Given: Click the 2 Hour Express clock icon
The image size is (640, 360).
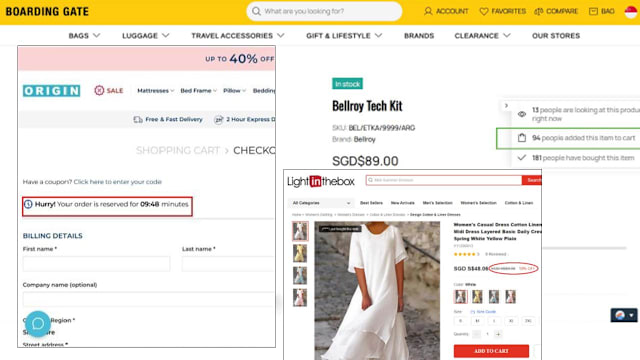Looking at the screenshot, I should (219, 119).
